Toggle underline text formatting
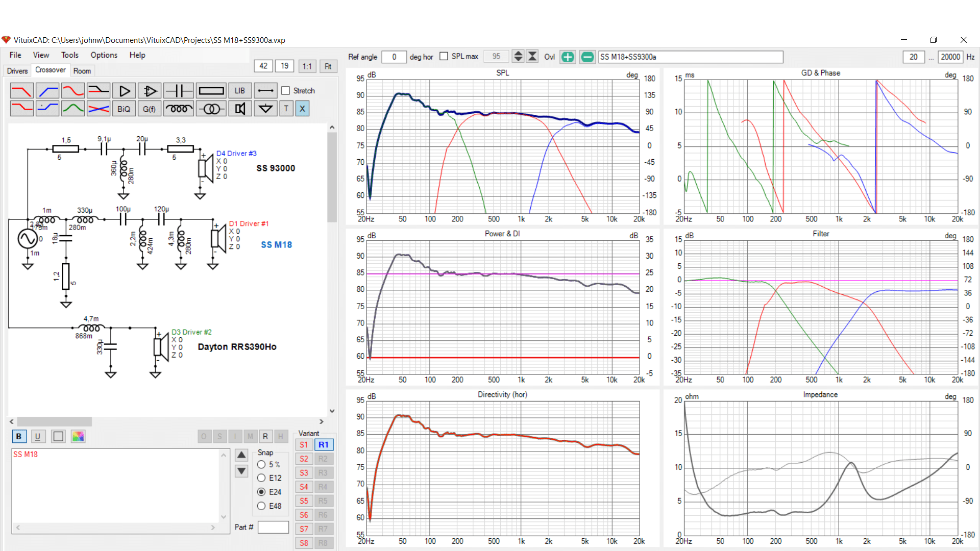Screen dimensions: 980x551 coord(37,436)
